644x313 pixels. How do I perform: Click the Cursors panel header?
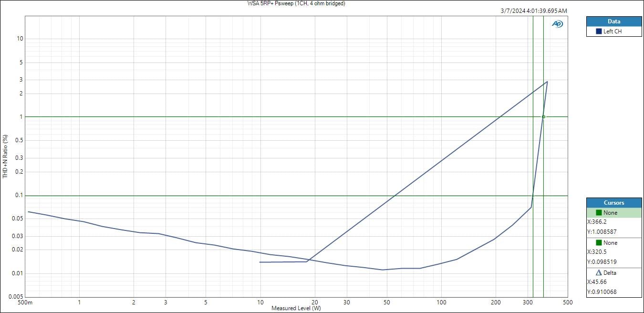tap(614, 203)
